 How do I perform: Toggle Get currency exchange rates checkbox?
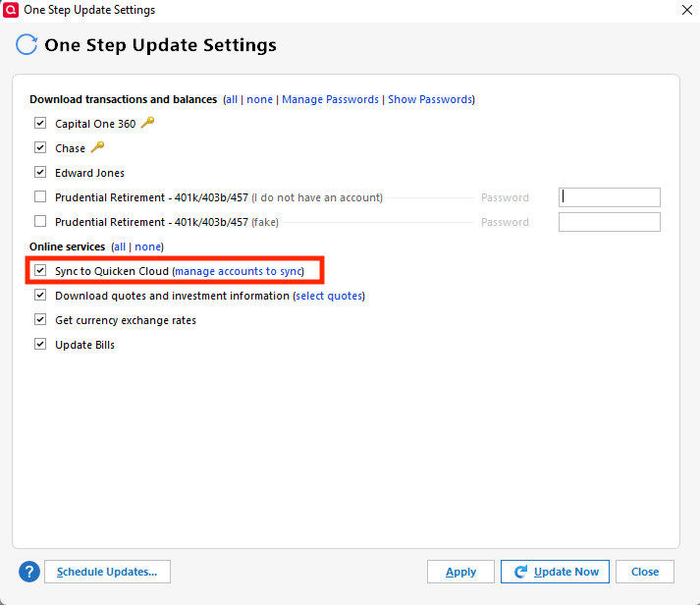pyautogui.click(x=40, y=319)
